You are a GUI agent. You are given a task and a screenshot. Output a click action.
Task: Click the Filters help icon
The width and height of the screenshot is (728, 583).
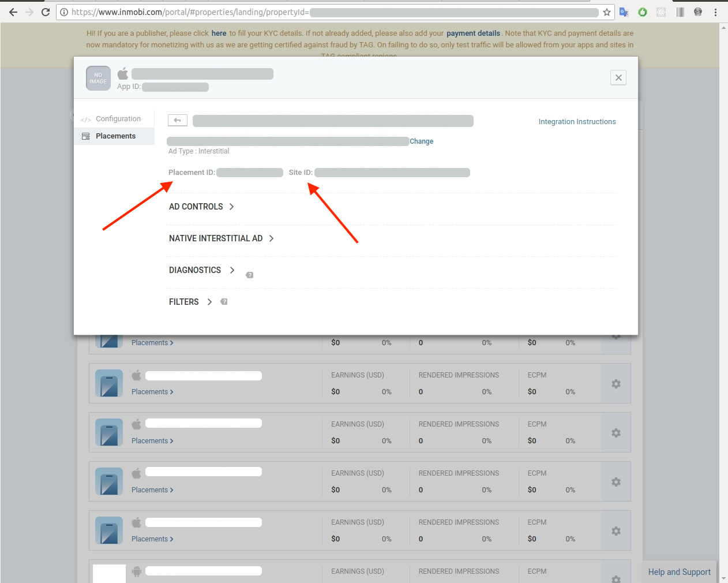224,301
